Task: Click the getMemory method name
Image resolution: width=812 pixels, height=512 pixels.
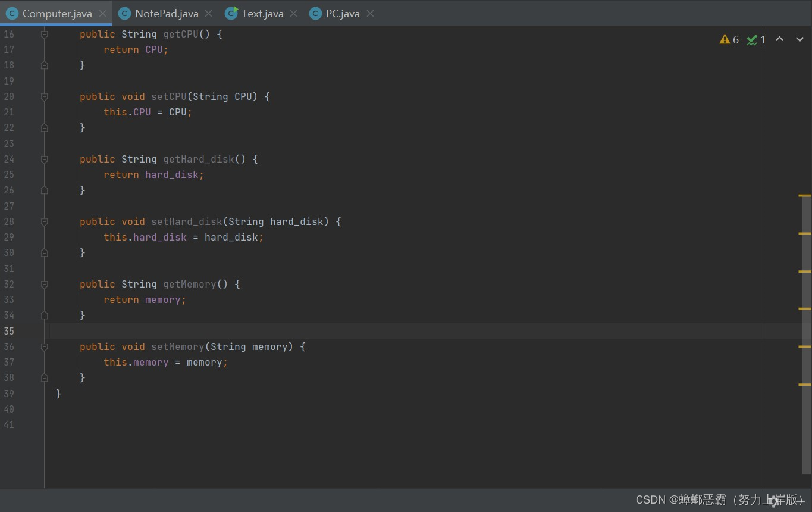Action: [190, 284]
